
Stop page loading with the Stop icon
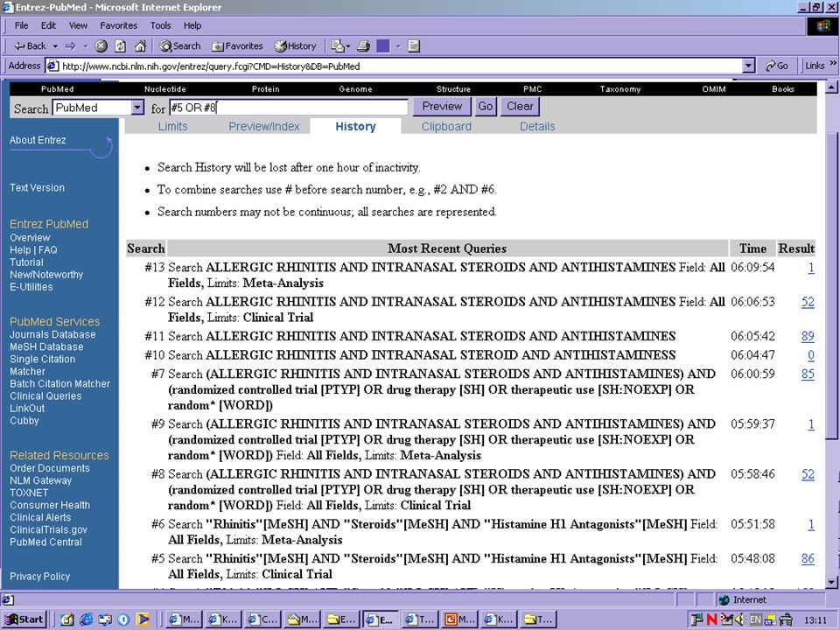[101, 46]
